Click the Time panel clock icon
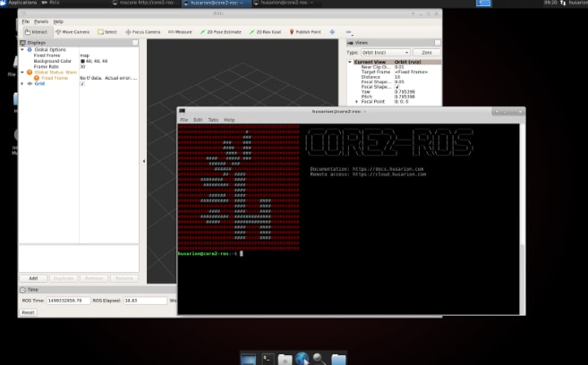588x365 pixels. tap(23, 290)
